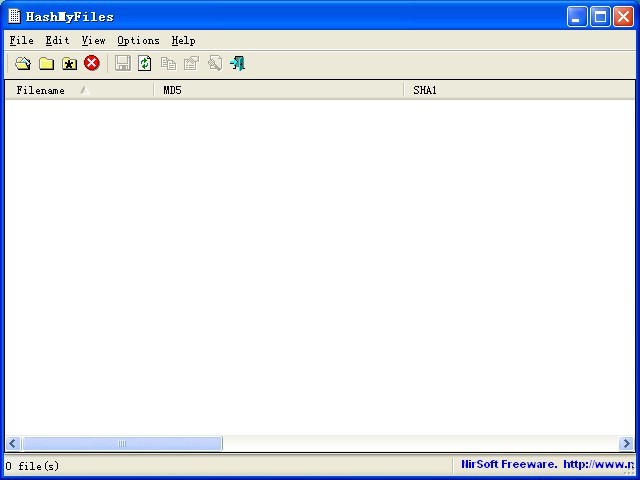Screen dimensions: 640x480
Task: Click the Copy toolbar icon
Action: click(168, 64)
